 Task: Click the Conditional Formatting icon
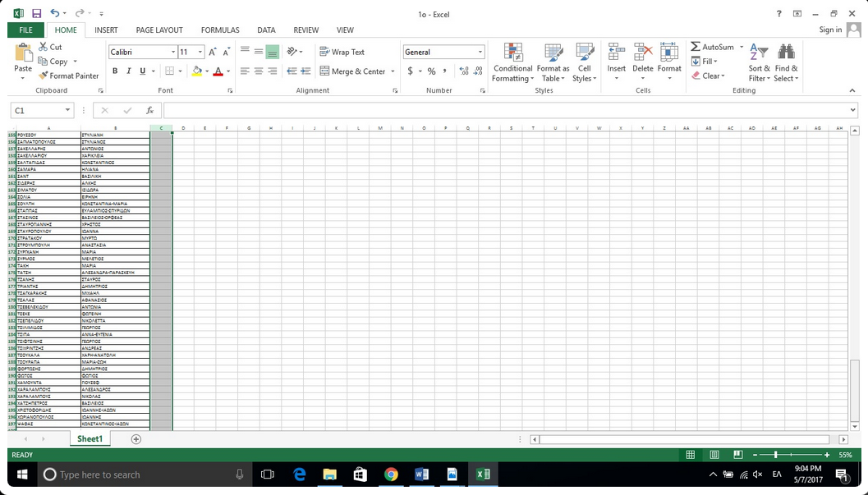(x=512, y=53)
